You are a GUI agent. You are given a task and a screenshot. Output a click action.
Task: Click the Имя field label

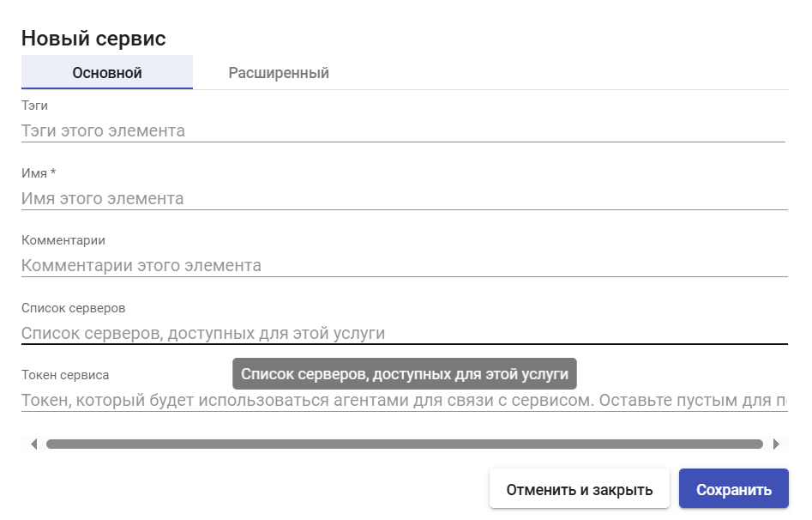point(34,173)
